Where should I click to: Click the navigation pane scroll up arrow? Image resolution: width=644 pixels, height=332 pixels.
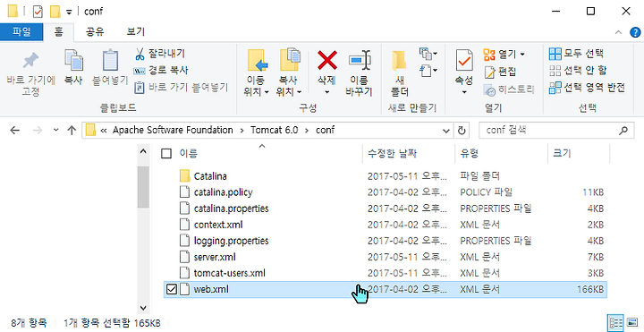(143, 151)
